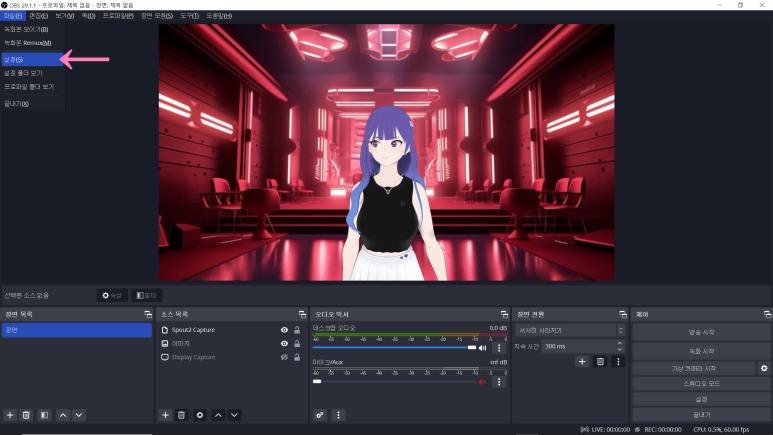773x435 pixels.
Task: Click the OBS logo in title bar
Action: click(4, 5)
